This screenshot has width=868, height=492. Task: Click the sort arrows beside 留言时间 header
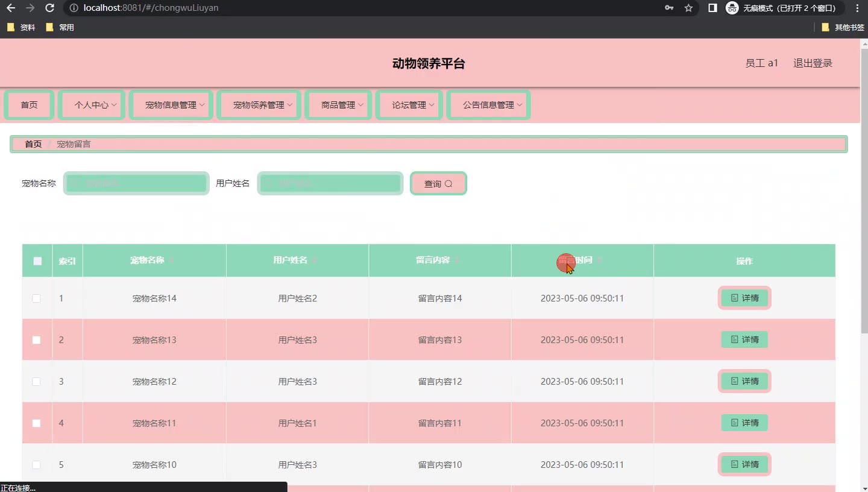pos(599,260)
